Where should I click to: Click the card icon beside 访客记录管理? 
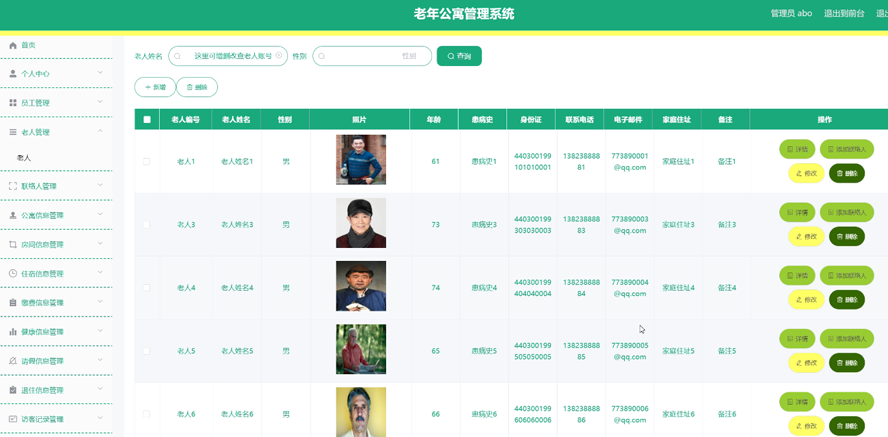click(x=13, y=419)
